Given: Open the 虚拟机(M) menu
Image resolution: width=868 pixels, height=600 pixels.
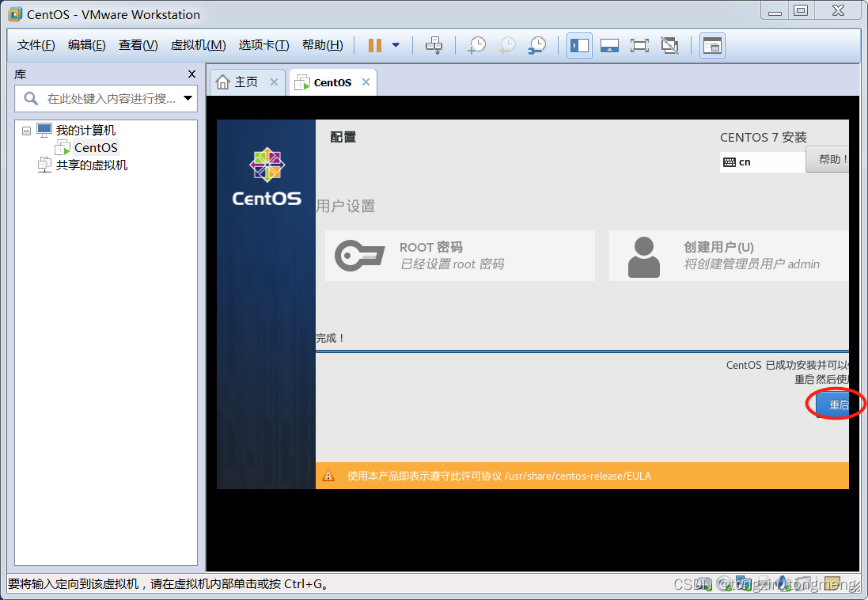Looking at the screenshot, I should coord(198,45).
